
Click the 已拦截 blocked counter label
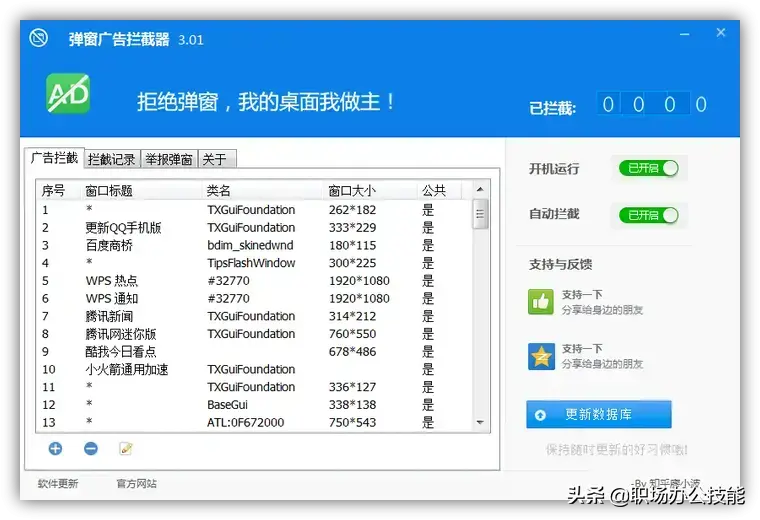[x=552, y=108]
